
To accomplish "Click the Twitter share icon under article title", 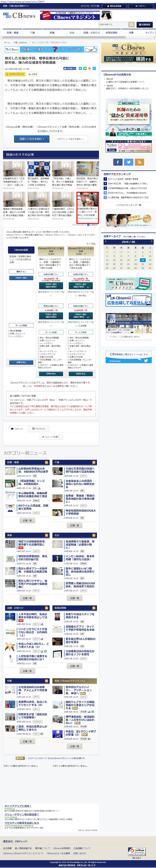I will [80, 68].
